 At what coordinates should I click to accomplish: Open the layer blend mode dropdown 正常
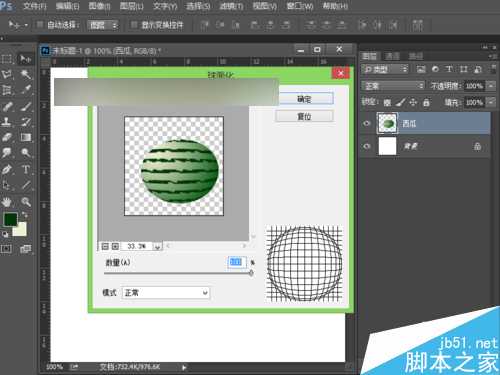pos(393,86)
